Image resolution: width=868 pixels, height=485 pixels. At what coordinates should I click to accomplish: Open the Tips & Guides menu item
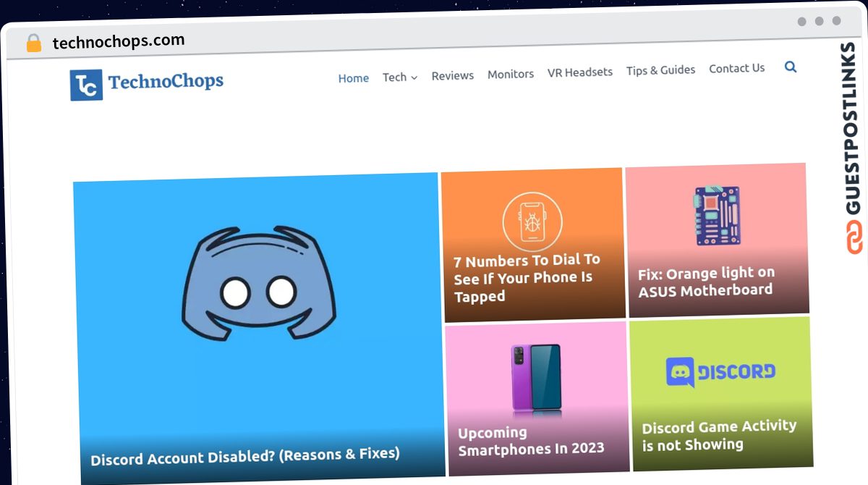tap(661, 69)
